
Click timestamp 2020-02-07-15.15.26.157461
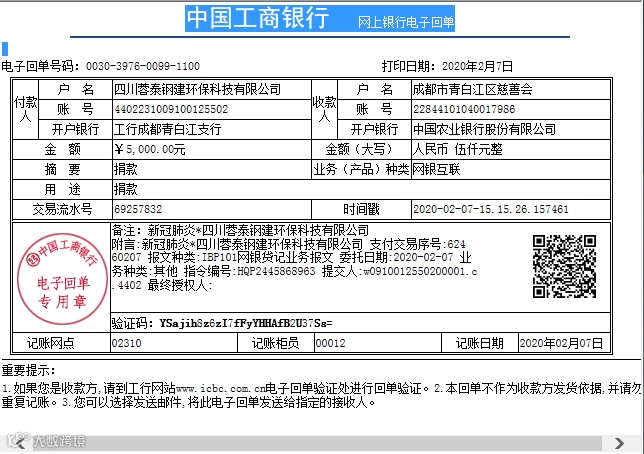(x=491, y=210)
